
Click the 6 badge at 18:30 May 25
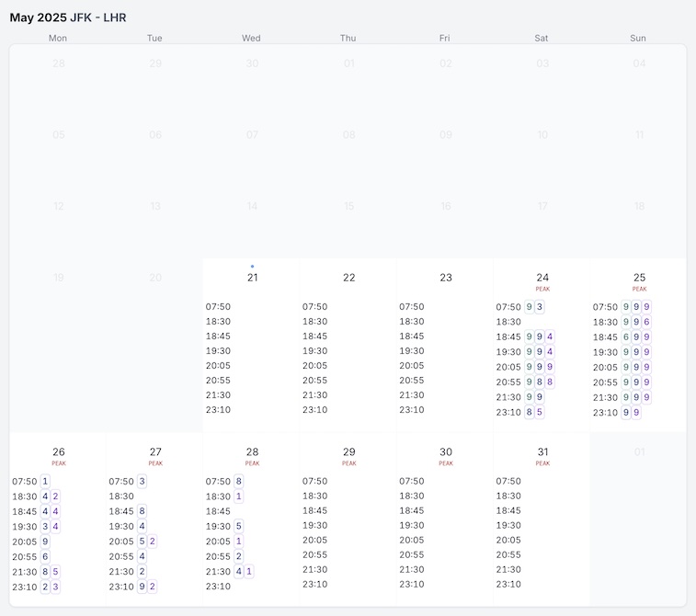click(x=646, y=322)
